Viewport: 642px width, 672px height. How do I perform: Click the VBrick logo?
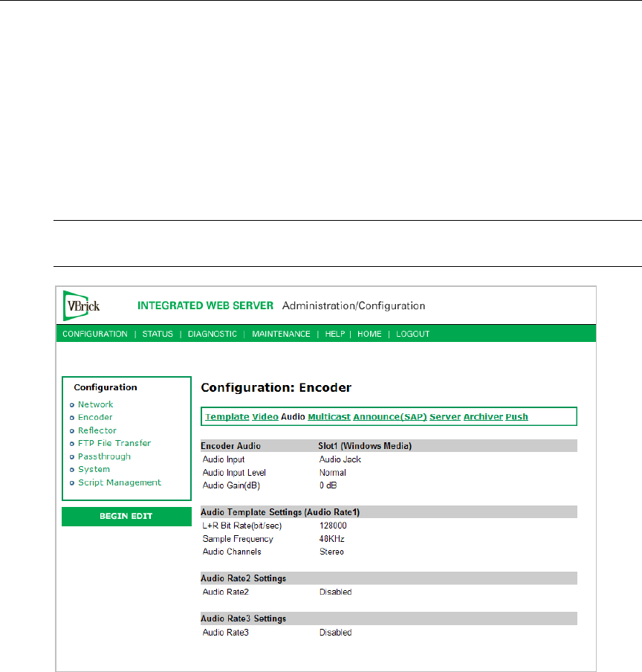pos(82,306)
